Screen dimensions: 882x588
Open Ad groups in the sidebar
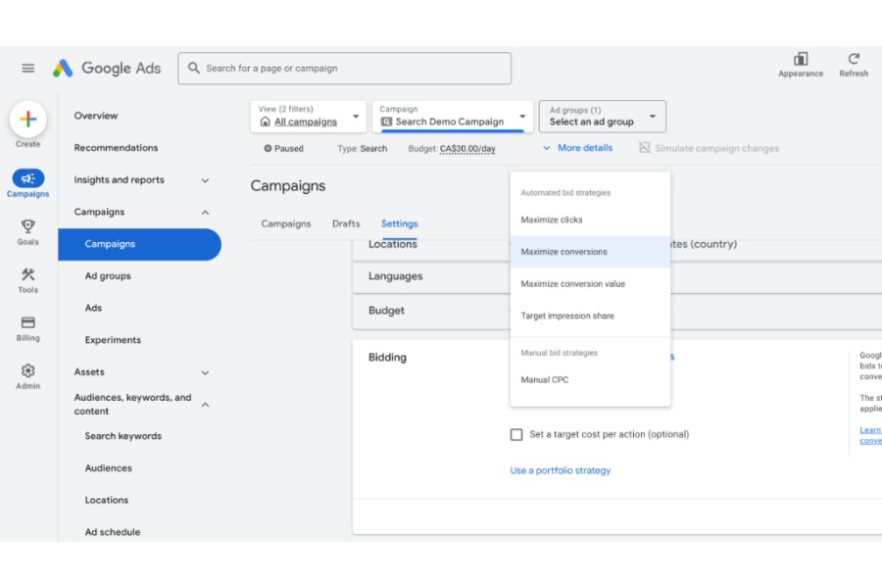(108, 276)
